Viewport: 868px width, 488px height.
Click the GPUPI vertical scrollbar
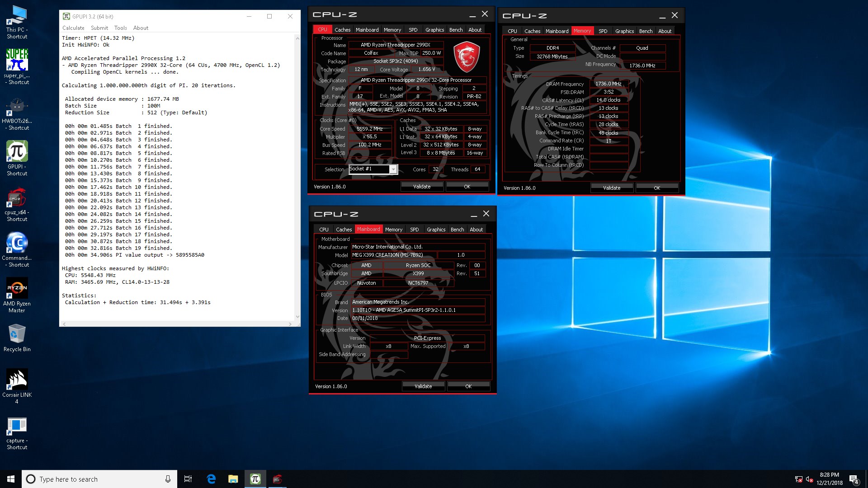pos(297,177)
